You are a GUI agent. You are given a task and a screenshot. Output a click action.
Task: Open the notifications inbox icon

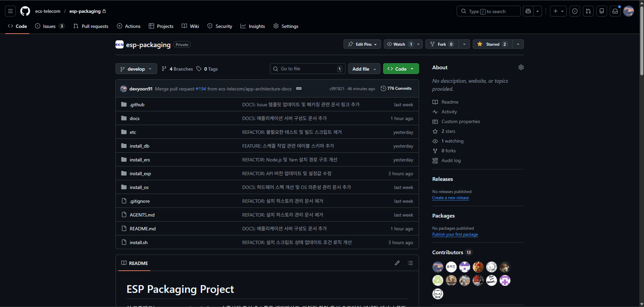tap(615, 11)
